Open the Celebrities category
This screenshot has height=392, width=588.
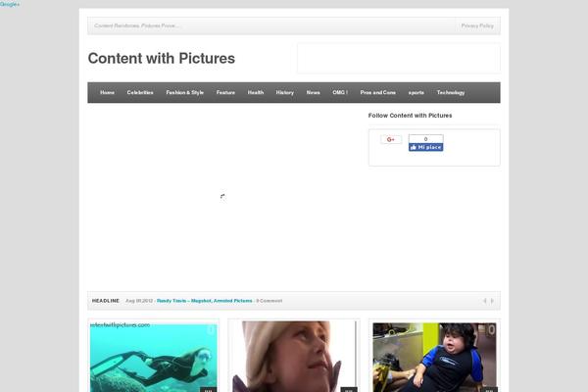(x=140, y=92)
